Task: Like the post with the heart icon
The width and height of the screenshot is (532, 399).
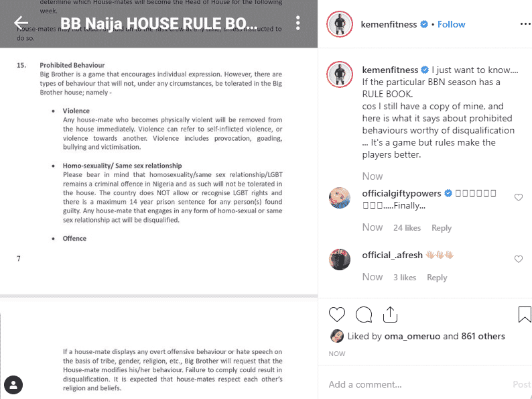Action: point(337,314)
